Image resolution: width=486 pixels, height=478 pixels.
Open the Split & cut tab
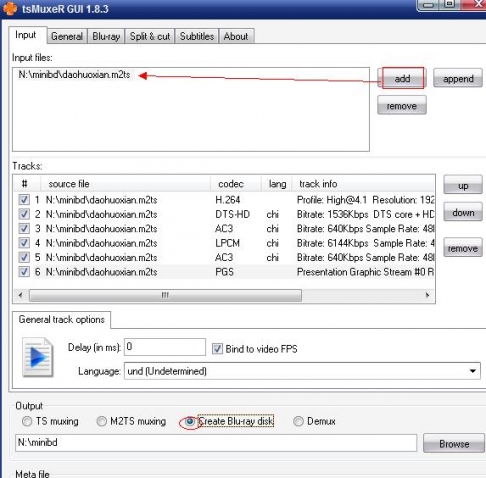pyautogui.click(x=150, y=36)
